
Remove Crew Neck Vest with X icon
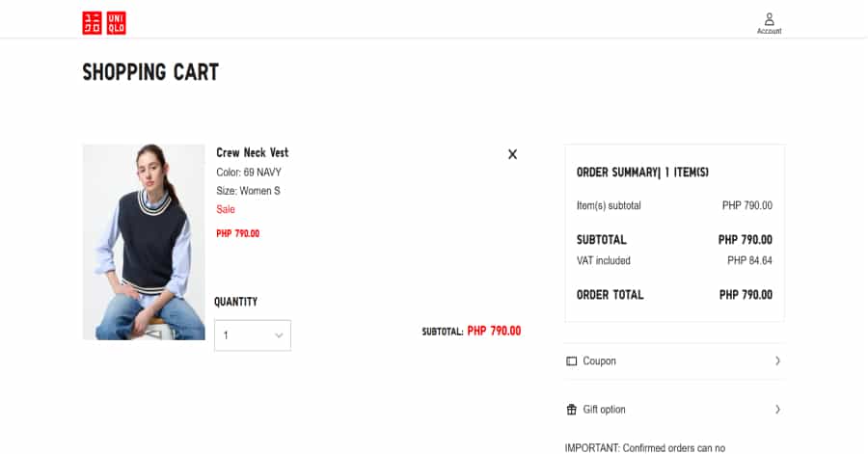pos(513,154)
